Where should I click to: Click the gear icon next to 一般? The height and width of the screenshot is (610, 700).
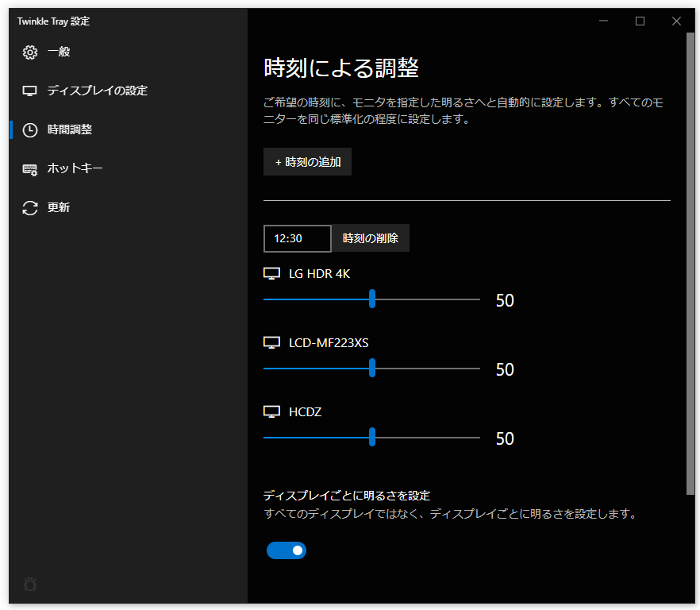click(x=30, y=52)
